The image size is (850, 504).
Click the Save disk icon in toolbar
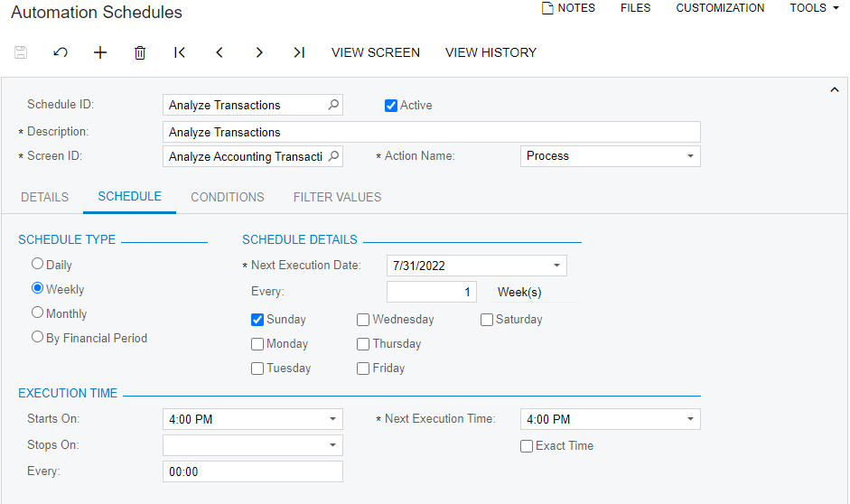(x=21, y=52)
